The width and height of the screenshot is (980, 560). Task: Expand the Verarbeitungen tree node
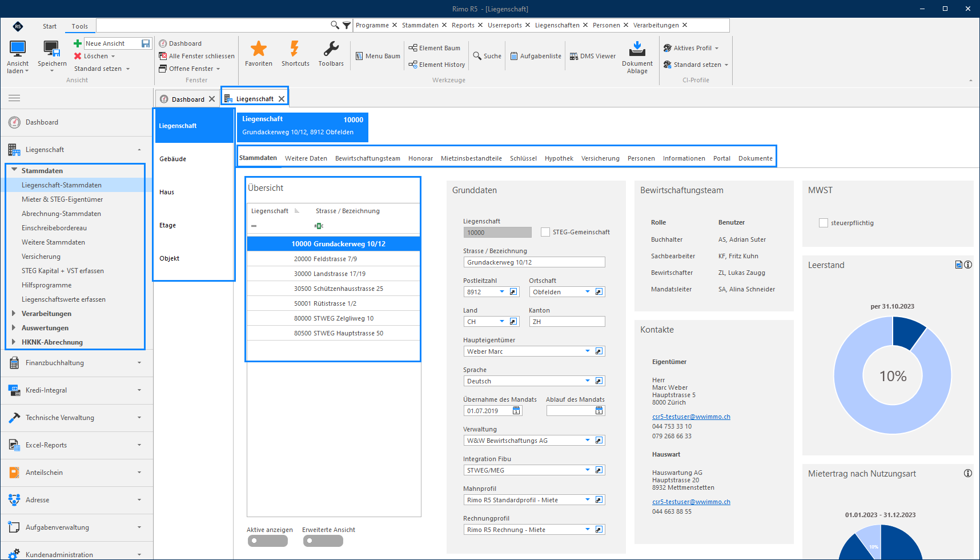pyautogui.click(x=14, y=313)
